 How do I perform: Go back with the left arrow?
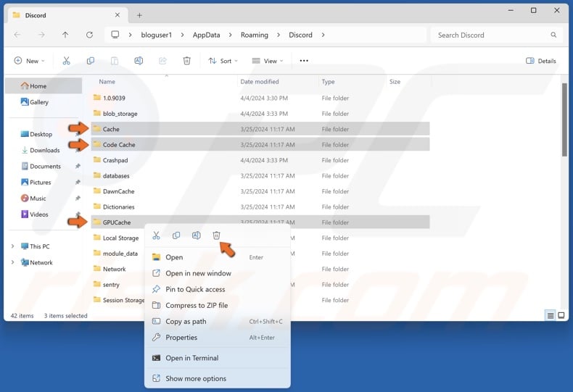tap(17, 35)
